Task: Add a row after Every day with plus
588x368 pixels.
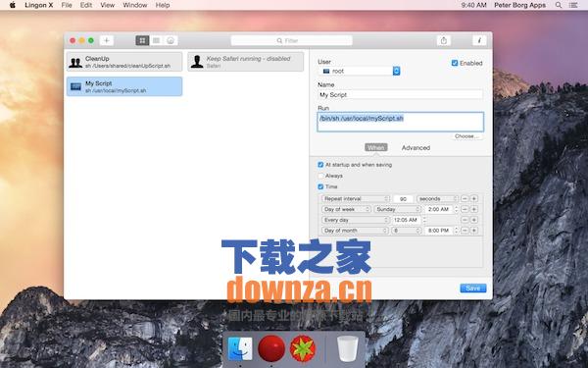Action: coord(474,220)
